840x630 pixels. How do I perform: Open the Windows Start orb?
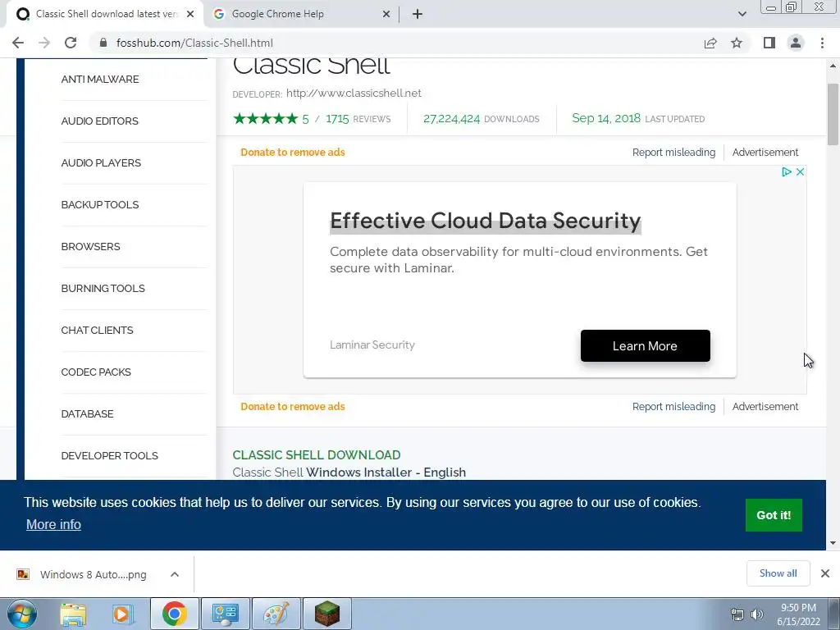(x=21, y=614)
